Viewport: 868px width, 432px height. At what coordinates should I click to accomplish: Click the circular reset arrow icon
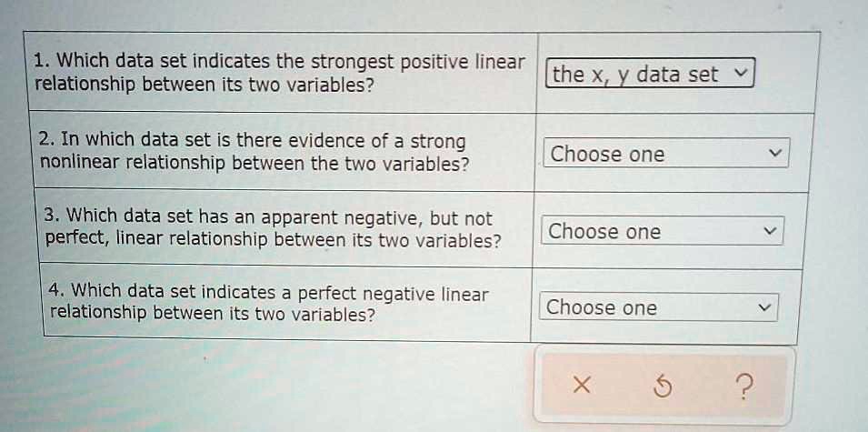tap(665, 387)
